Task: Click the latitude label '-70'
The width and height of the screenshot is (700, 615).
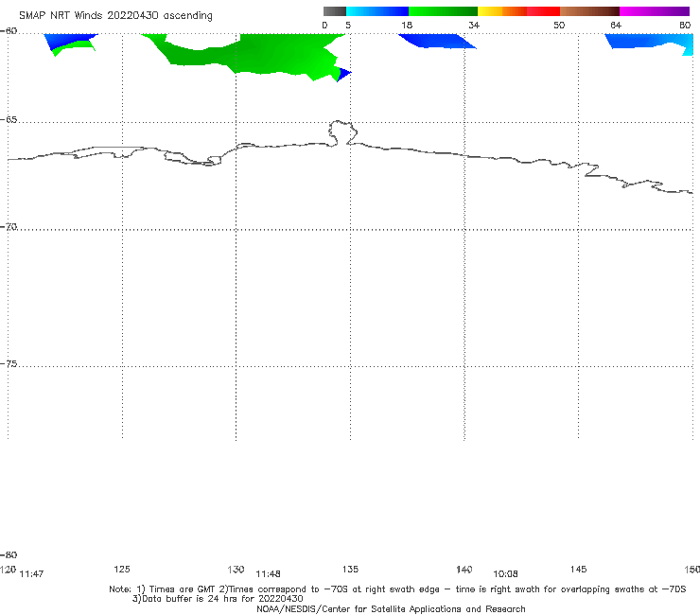Action: click(9, 227)
